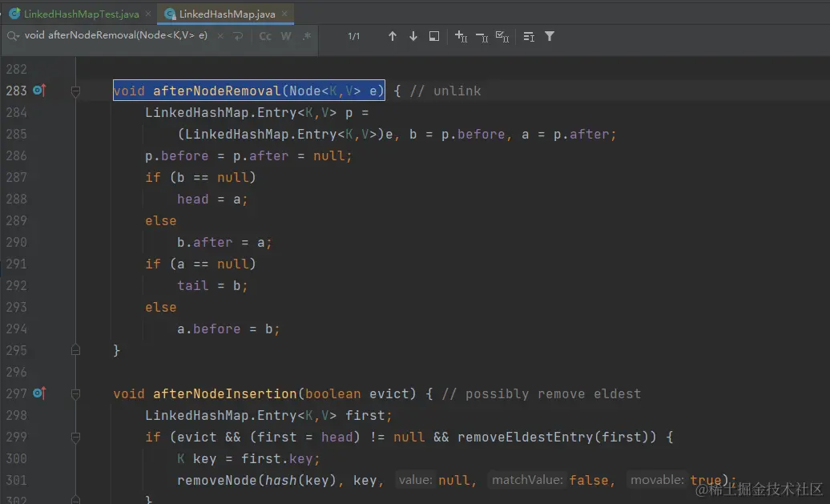Click removeNode call on line 301

pyautogui.click(x=217, y=480)
